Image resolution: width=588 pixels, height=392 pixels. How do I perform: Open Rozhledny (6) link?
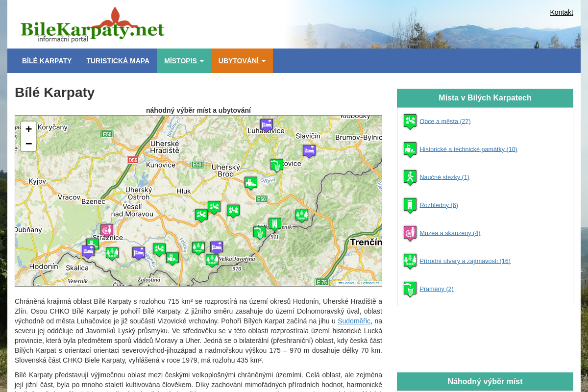tap(439, 205)
